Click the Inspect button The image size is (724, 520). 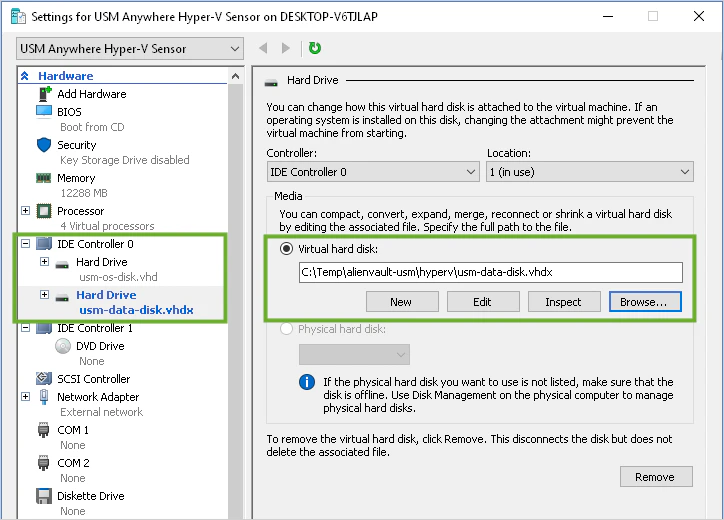click(564, 302)
